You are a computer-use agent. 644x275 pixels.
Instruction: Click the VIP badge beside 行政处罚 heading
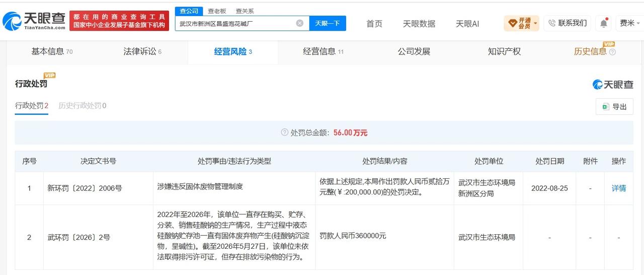[x=50, y=76]
